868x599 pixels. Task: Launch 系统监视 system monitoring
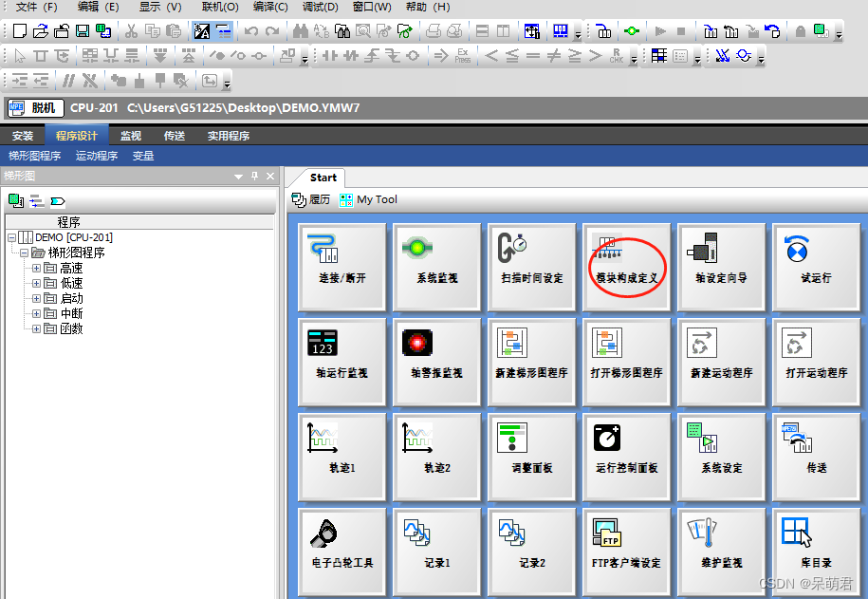pyautogui.click(x=436, y=267)
